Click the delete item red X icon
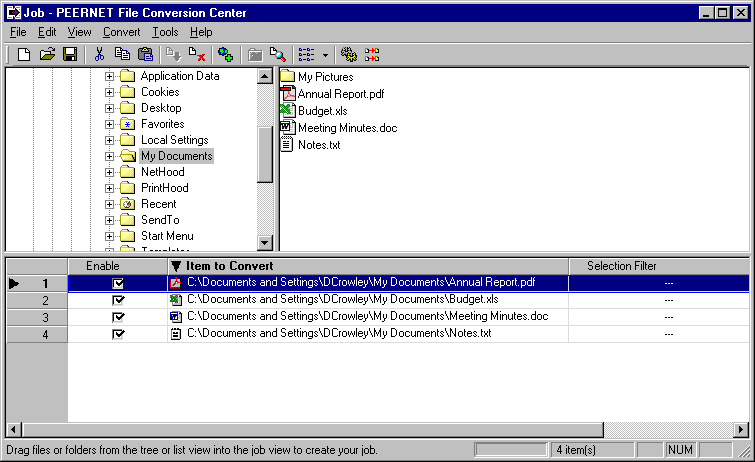Image resolution: width=755 pixels, height=462 pixels. pos(197,54)
